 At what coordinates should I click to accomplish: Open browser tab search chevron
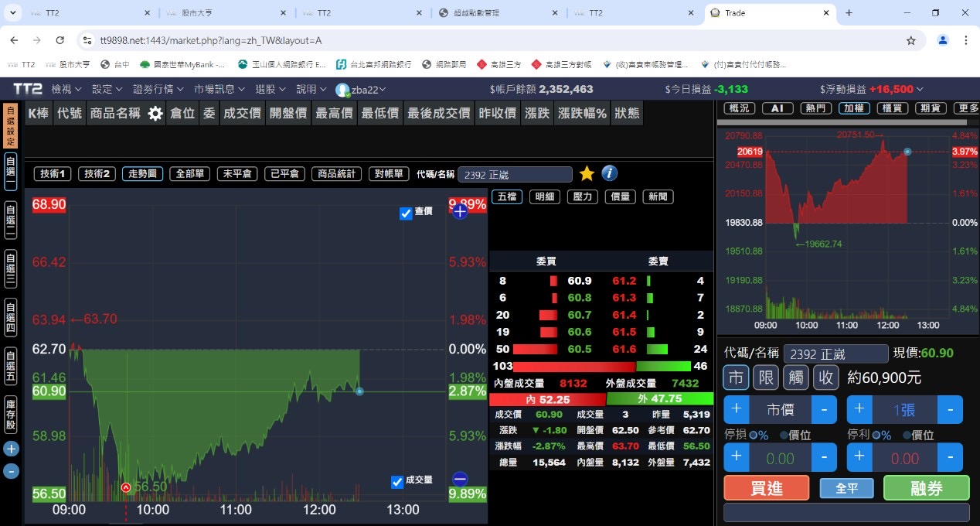coord(13,13)
